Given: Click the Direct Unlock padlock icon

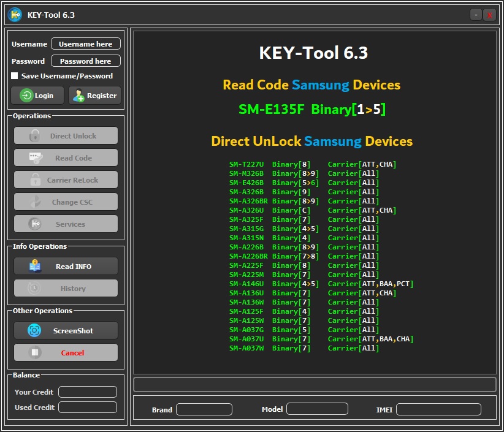Looking at the screenshot, I should pyautogui.click(x=35, y=135).
